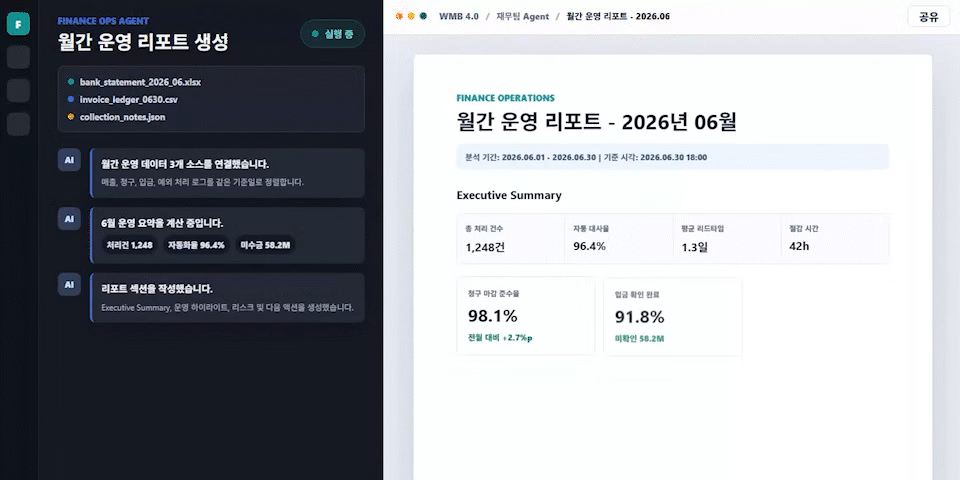This screenshot has width=960, height=480.
Task: Click the 자동 대사율 96.4% cell
Action: (x=618, y=239)
